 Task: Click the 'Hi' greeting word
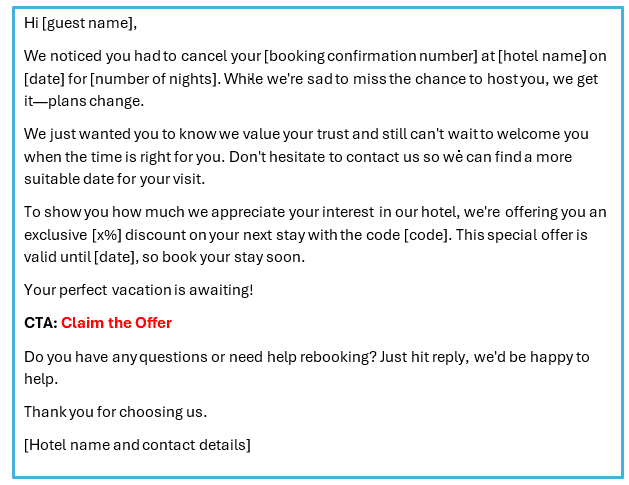click(31, 23)
